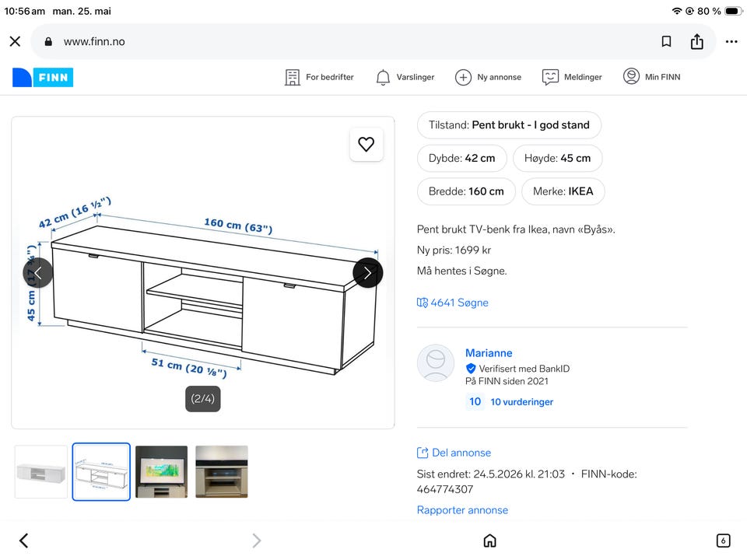This screenshot has width=747, height=560.
Task: Open the tabs counter showing 6
Action: [x=723, y=541]
